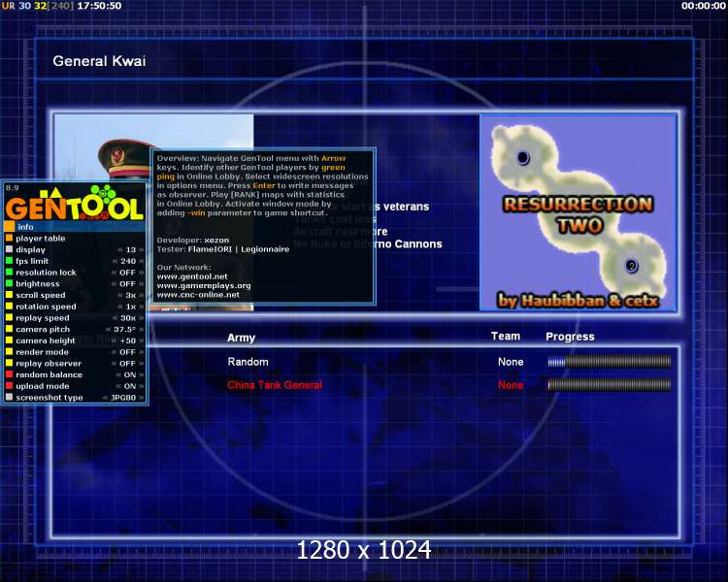
Task: Select the display menu entry
Action: [75, 249]
